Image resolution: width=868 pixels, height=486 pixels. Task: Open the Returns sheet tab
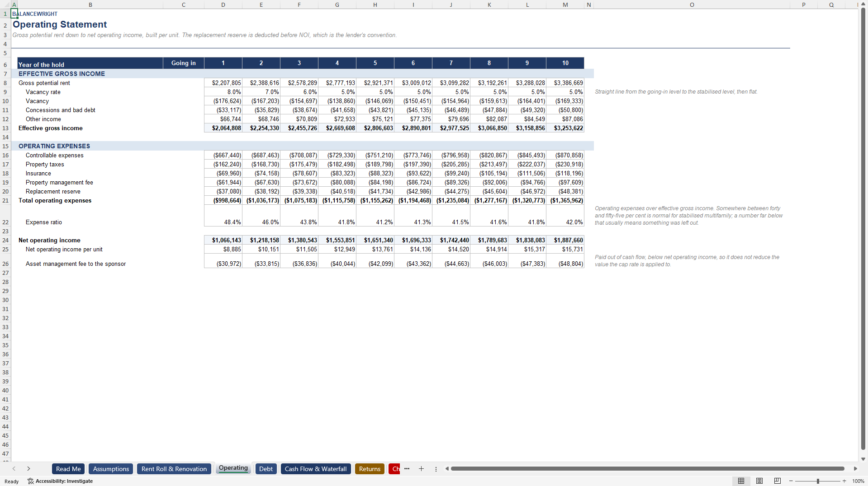pyautogui.click(x=370, y=469)
